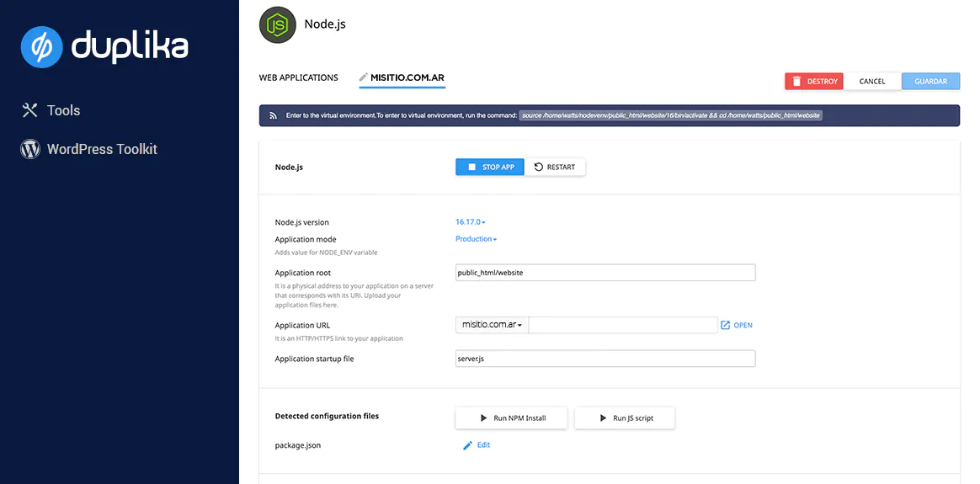
Task: Click the Run NPM Install button
Action: point(511,418)
